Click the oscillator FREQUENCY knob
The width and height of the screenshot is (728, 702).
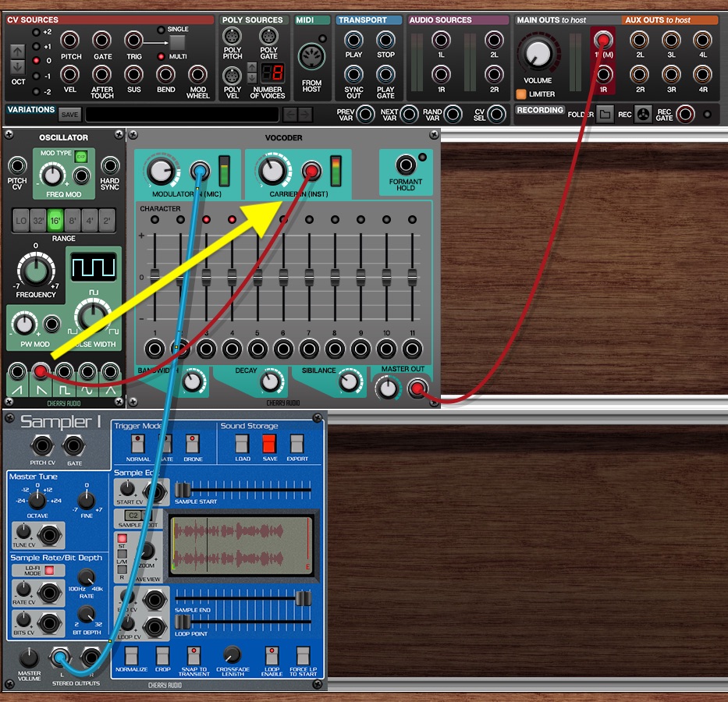point(36,271)
